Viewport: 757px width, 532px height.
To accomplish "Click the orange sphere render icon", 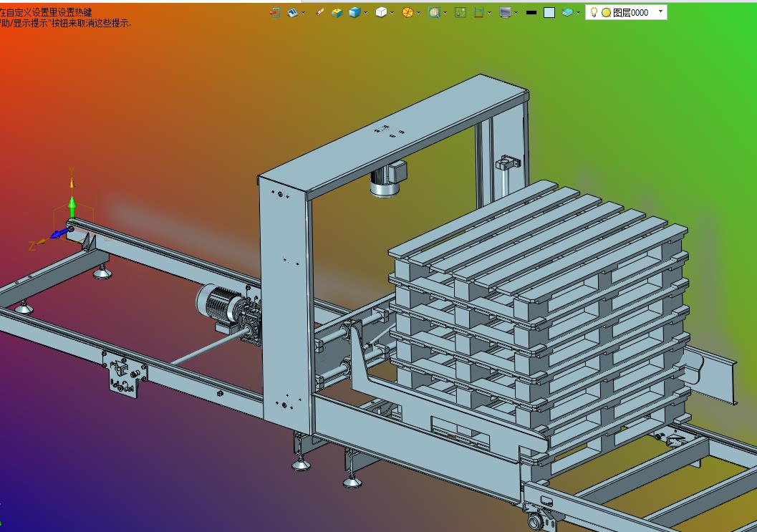I will point(408,13).
